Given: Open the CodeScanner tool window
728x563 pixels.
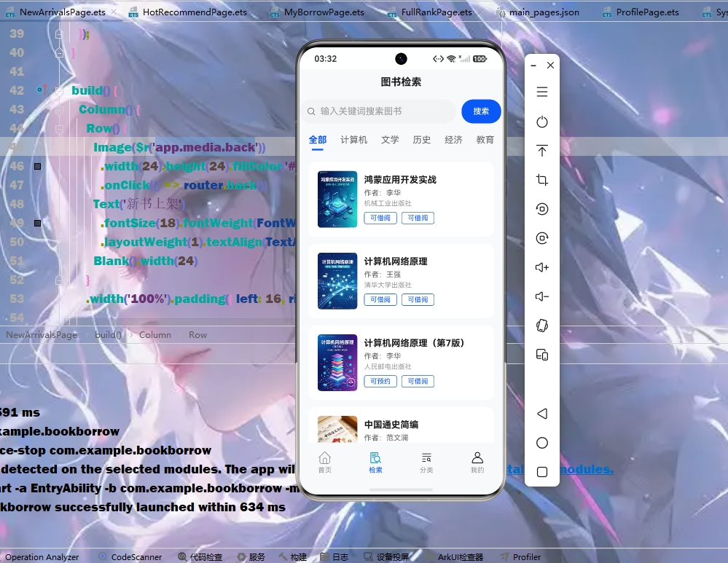Looking at the screenshot, I should (130, 557).
